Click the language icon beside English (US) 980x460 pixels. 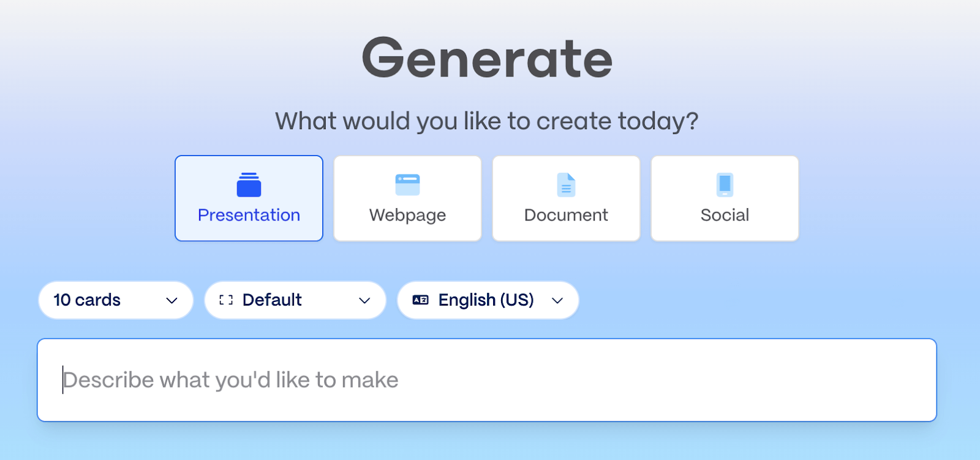tap(421, 300)
